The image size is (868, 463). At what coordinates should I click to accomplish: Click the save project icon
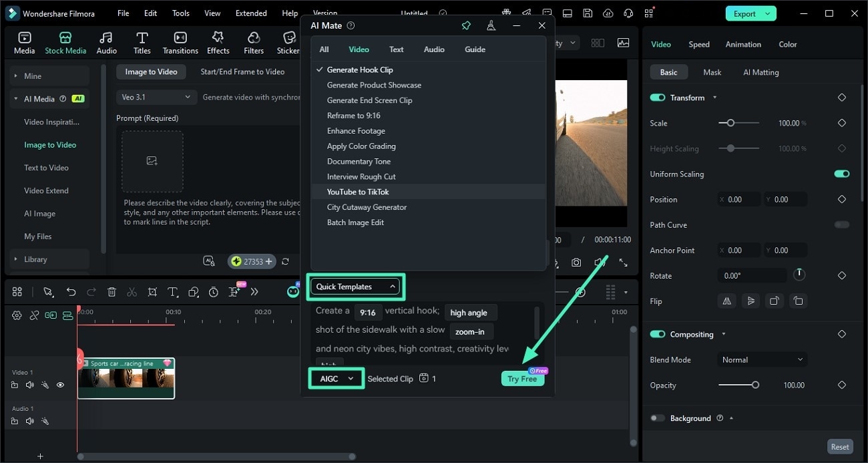coord(587,13)
